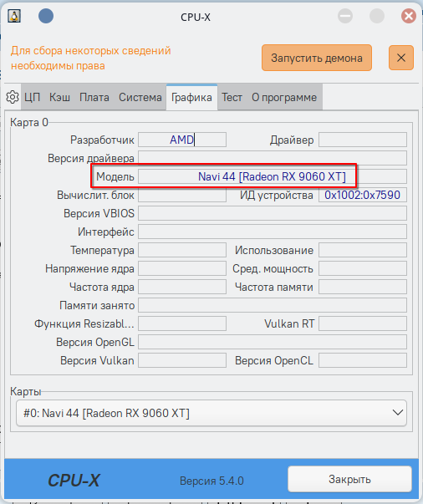Open the Система tab

pyautogui.click(x=140, y=97)
